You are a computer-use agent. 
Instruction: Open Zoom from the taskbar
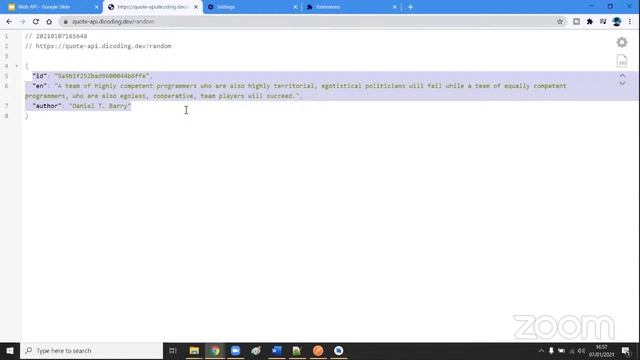(x=236, y=351)
